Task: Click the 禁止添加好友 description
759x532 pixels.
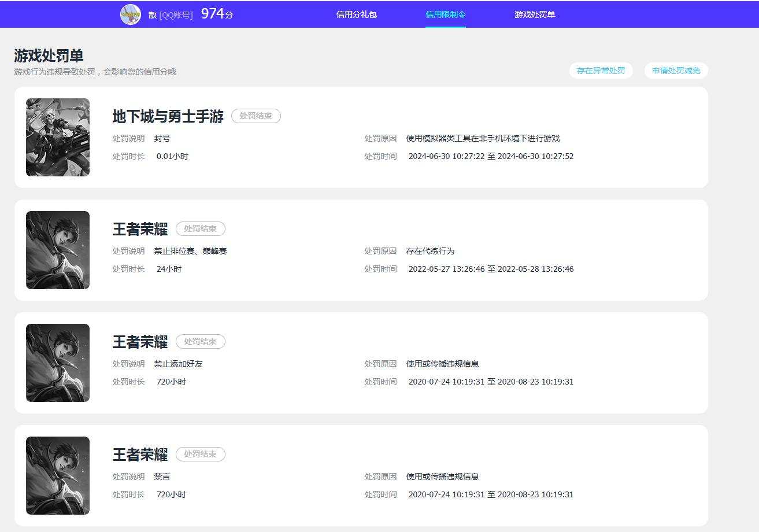Action: (178, 364)
